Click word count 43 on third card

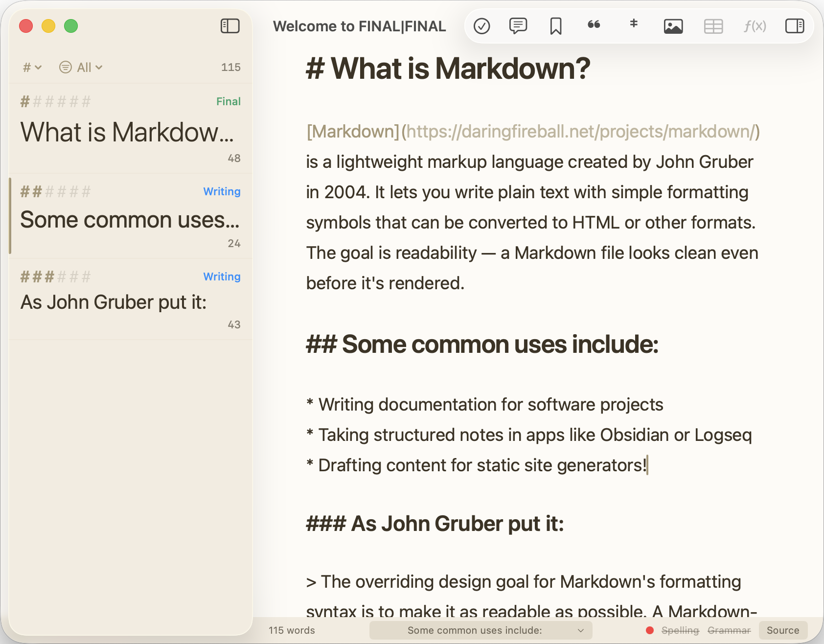234,324
